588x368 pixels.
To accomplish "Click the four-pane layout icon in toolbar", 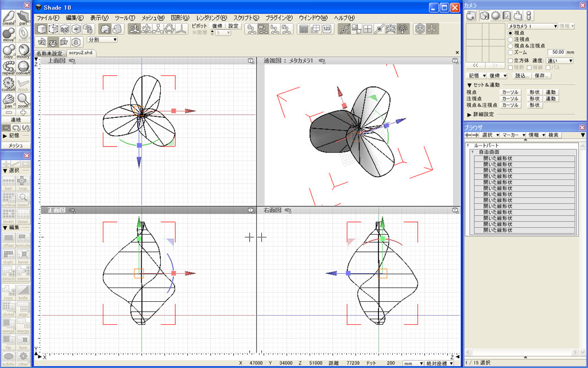I will (x=368, y=29).
